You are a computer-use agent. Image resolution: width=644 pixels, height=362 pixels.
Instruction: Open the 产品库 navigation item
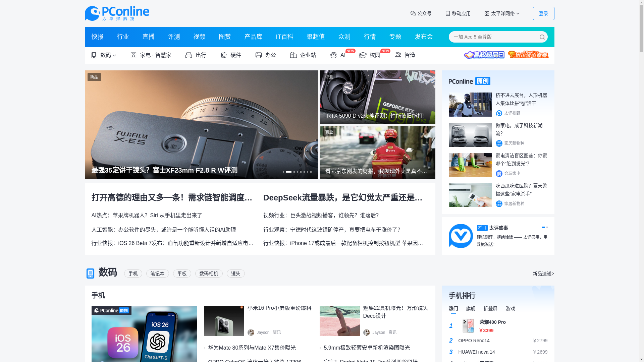click(x=253, y=37)
